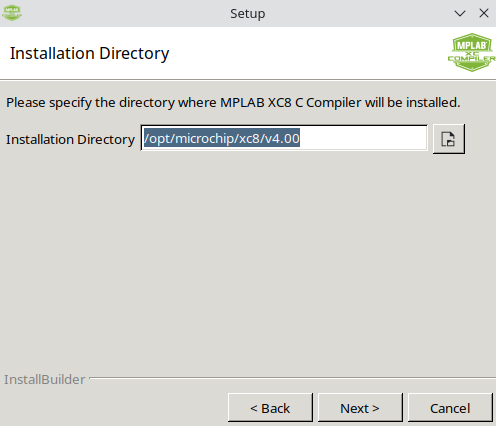Click the highlighted /opt/microchip/xc8/v4.00 path text
This screenshot has height=426, width=496.
[222, 138]
